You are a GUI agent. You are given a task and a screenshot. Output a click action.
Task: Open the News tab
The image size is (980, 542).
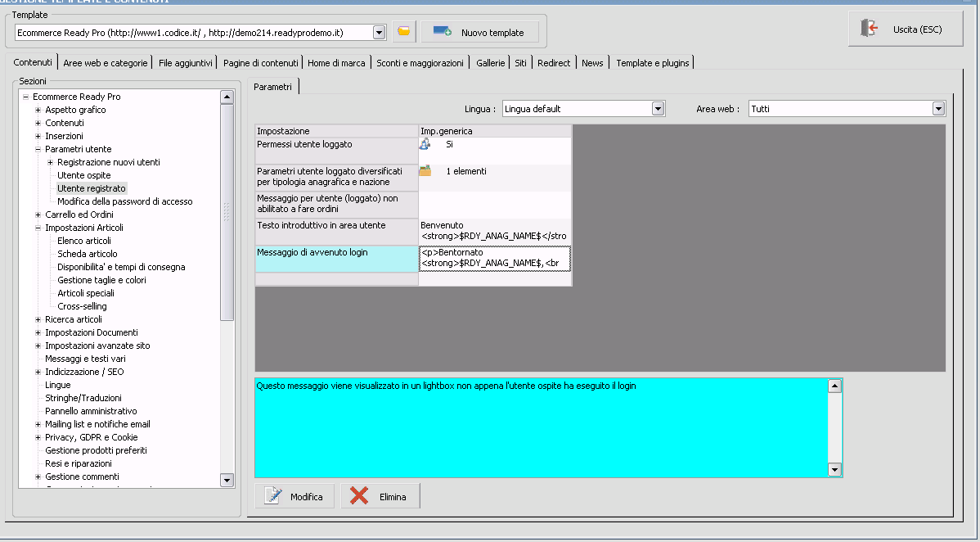coord(592,63)
